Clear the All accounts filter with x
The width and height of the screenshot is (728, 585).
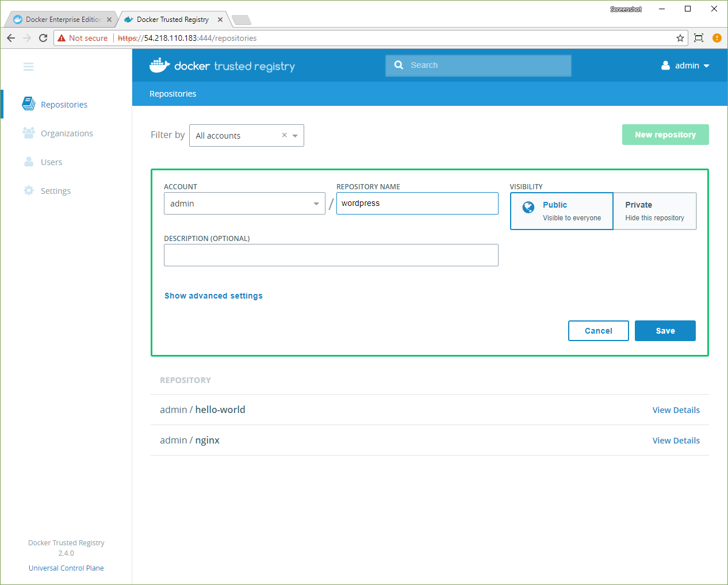[x=284, y=135]
